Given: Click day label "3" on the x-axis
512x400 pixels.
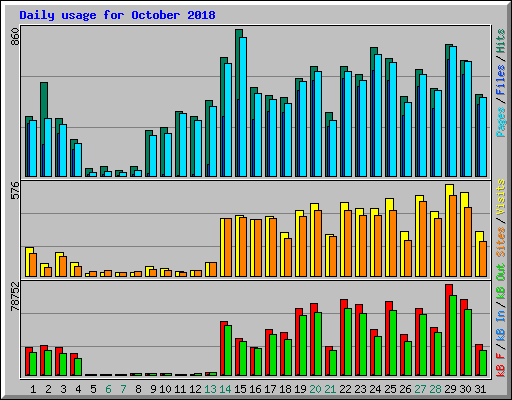Looking at the screenshot, I should click(63, 389).
